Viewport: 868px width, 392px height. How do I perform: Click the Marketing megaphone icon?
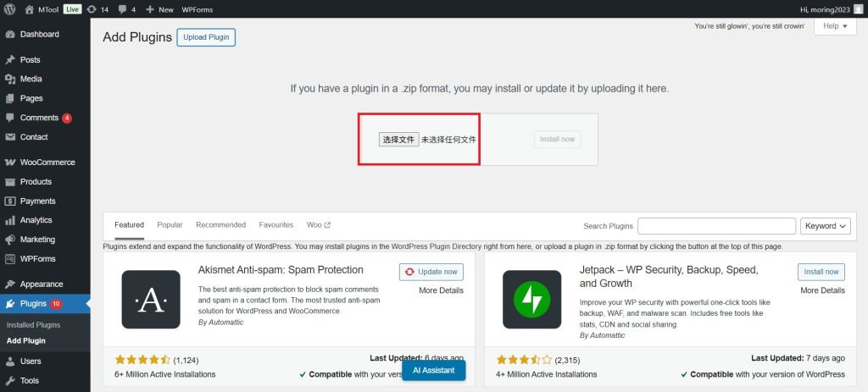pyautogui.click(x=10, y=240)
